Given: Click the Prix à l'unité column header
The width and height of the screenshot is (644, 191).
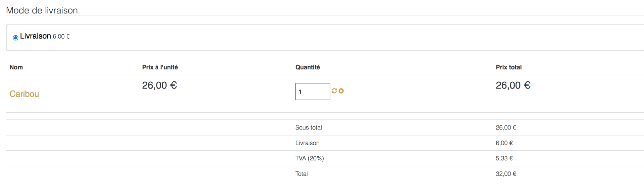Looking at the screenshot, I should point(160,67).
